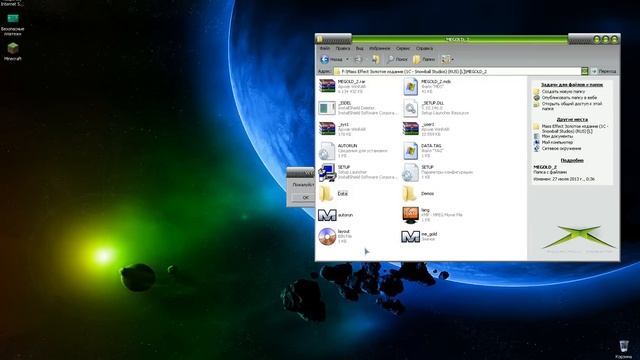The height and width of the screenshot is (360, 640).
Task: Select the _user1 WinRAR archive
Action: [426, 129]
